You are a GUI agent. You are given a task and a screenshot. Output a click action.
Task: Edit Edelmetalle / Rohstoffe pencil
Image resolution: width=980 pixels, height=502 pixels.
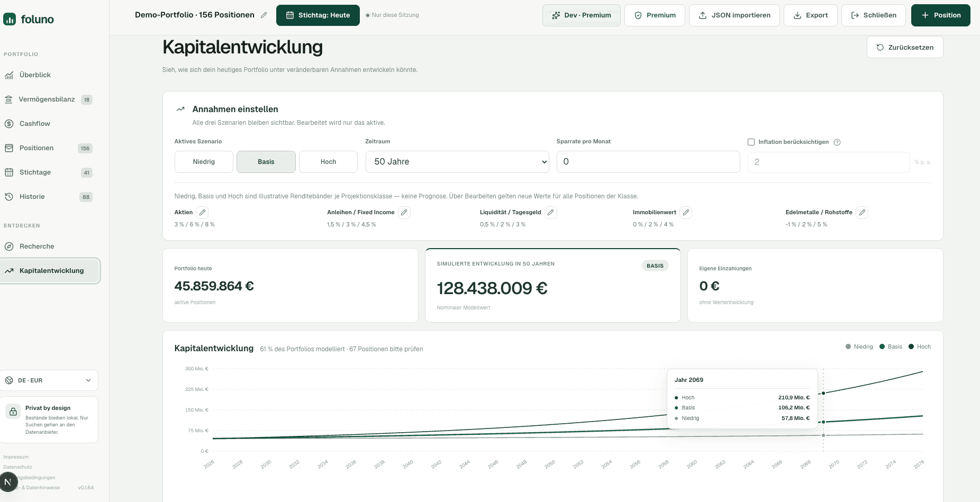pos(862,213)
